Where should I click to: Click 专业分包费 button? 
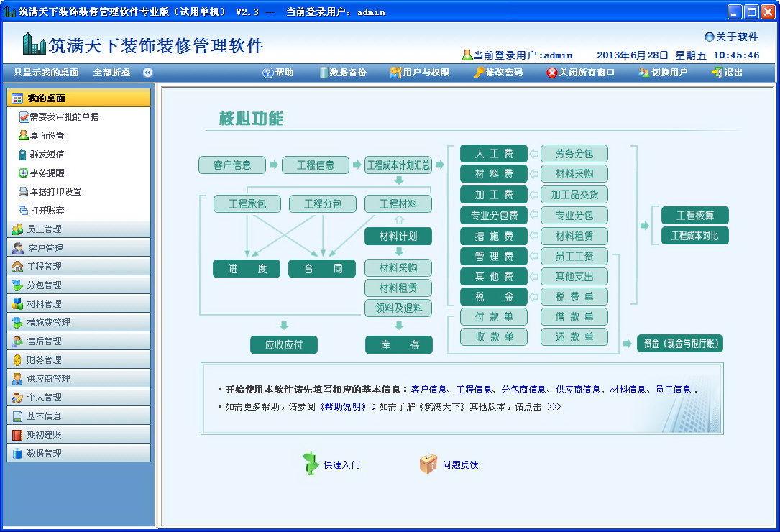[494, 216]
